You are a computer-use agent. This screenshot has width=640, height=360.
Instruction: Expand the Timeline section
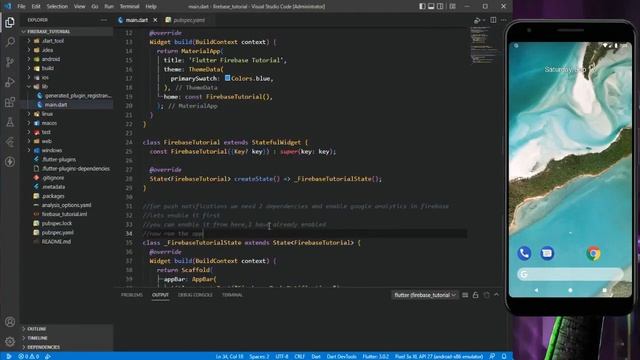coord(67,338)
